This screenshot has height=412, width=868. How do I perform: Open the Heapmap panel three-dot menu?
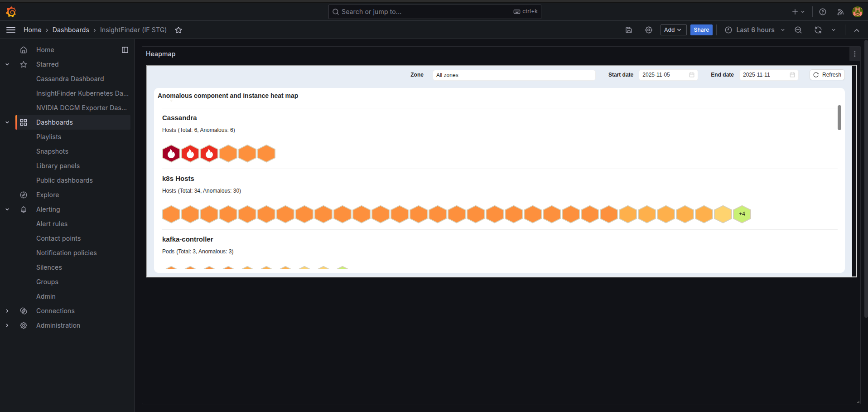855,54
